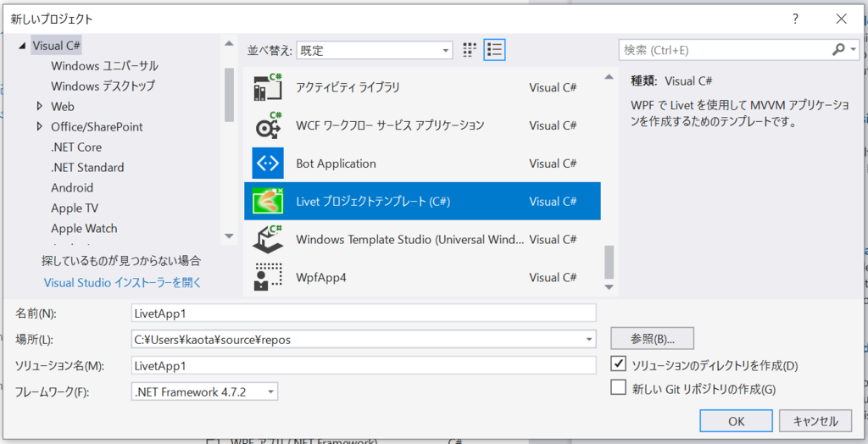868x444 pixels.
Task: Select Android category
Action: click(x=72, y=187)
